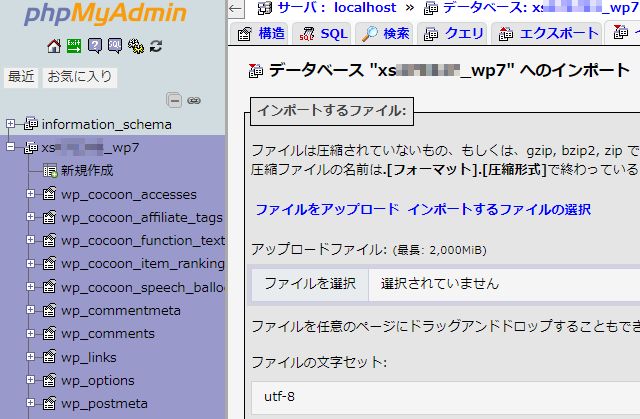Image resolution: width=640 pixels, height=419 pixels.
Task: Open navigation panel settings gear icon
Action: pyautogui.click(x=136, y=46)
